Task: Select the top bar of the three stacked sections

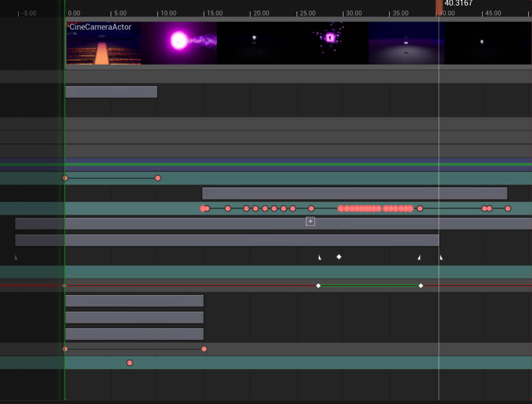Action: pos(134,301)
